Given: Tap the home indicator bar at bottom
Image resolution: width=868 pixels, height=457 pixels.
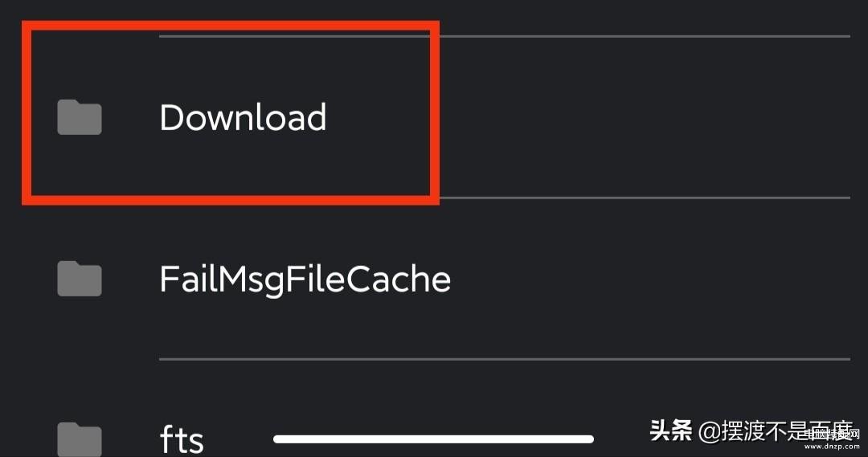Looking at the screenshot, I should coord(433,439).
